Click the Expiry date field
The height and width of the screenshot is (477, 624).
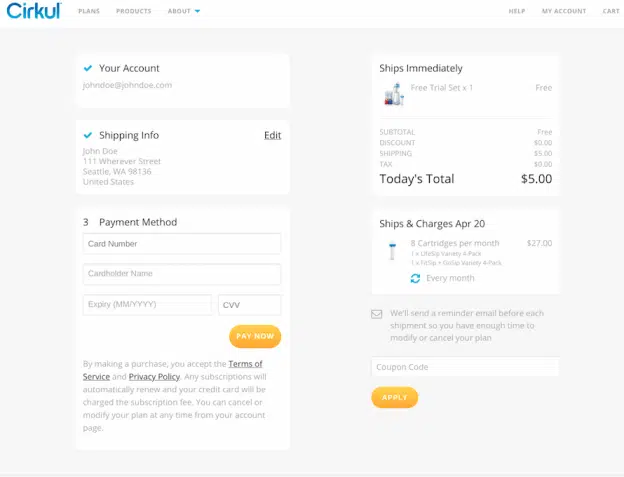[x=147, y=305]
